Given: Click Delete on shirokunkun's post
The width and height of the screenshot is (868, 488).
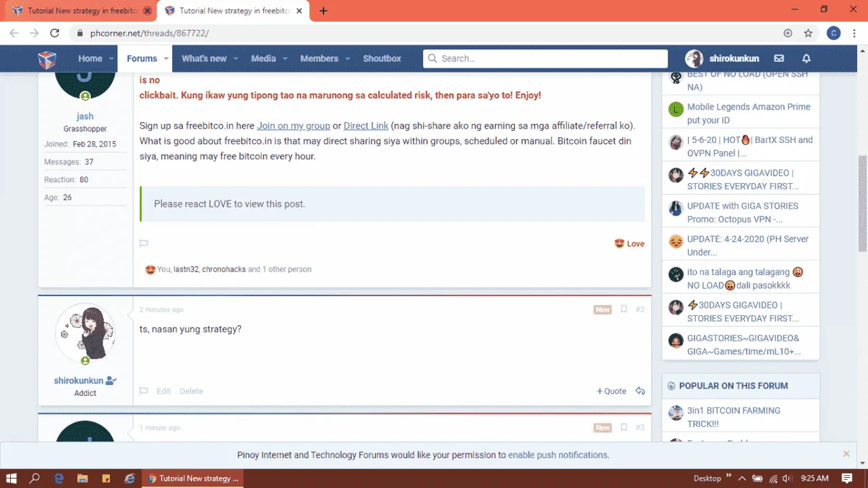Looking at the screenshot, I should click(191, 391).
